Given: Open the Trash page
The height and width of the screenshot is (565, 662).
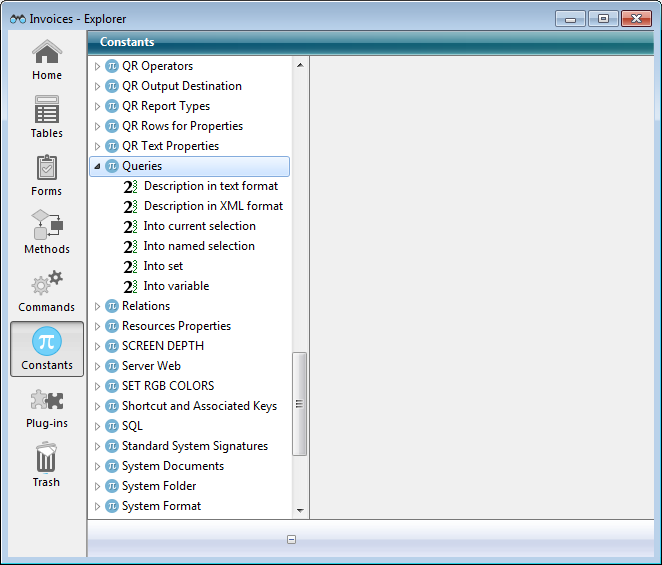Looking at the screenshot, I should click(47, 466).
